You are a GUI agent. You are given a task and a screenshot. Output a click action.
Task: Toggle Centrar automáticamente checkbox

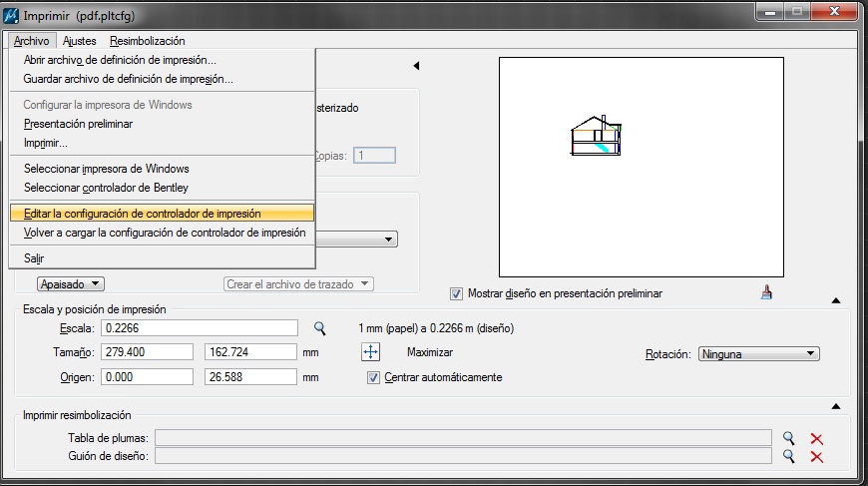tap(374, 377)
